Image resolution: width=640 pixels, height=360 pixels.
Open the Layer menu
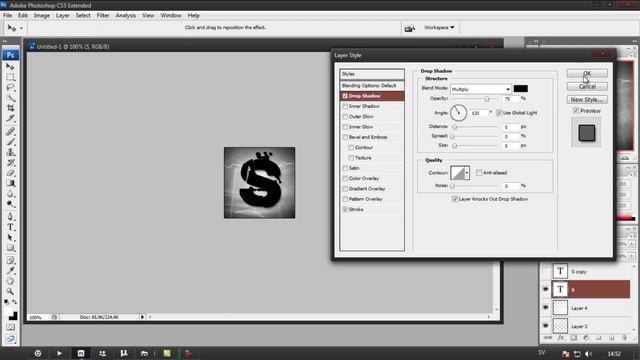click(62, 16)
